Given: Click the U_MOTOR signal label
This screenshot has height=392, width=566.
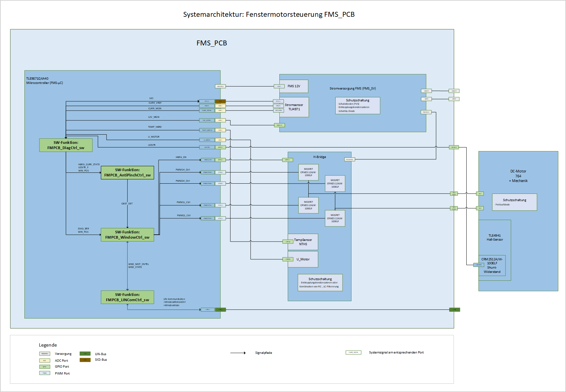Looking at the screenshot, I should [x=154, y=137].
